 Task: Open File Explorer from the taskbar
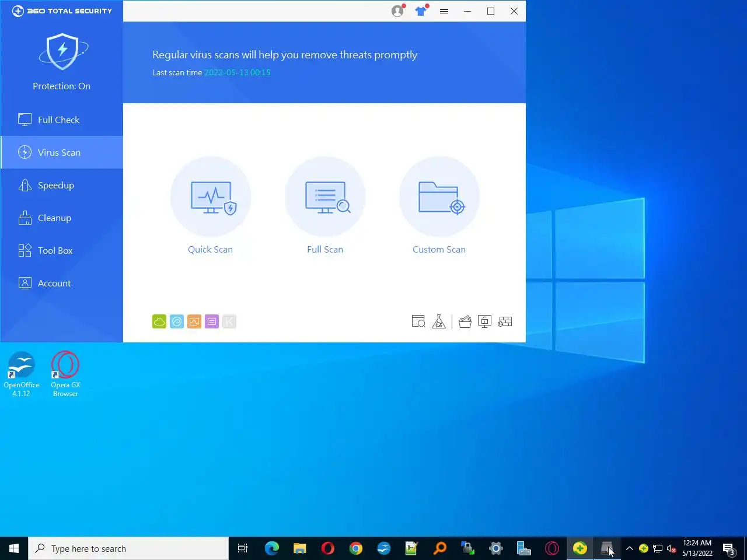click(299, 548)
